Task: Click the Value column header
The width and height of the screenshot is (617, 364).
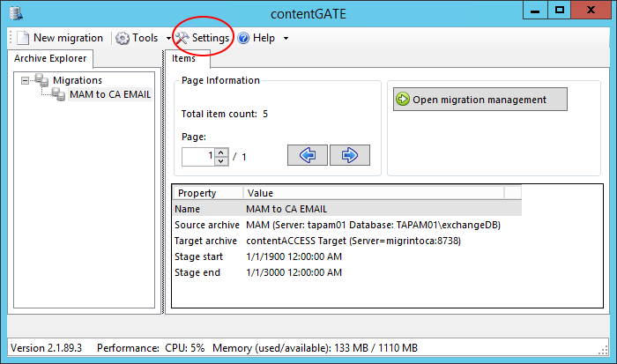Action: [x=374, y=193]
